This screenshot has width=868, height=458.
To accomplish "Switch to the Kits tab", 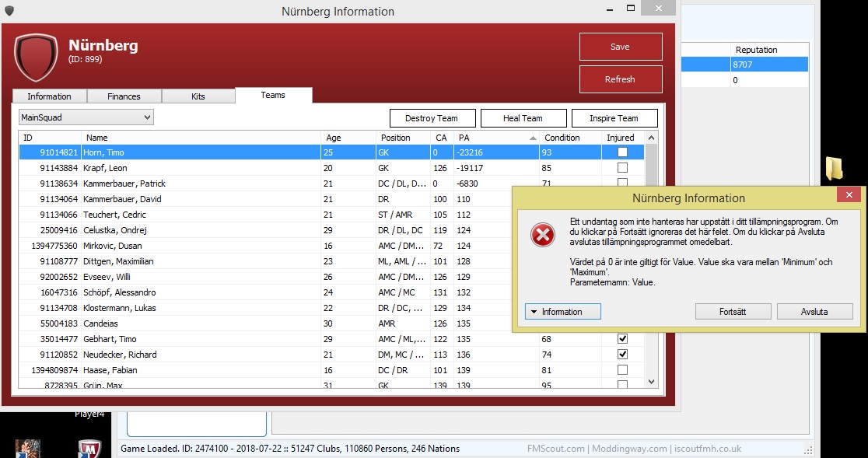I will 198,96.
